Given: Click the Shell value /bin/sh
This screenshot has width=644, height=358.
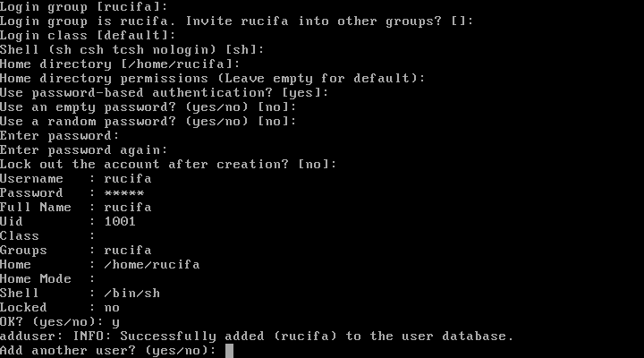Looking at the screenshot, I should click(x=131, y=294).
